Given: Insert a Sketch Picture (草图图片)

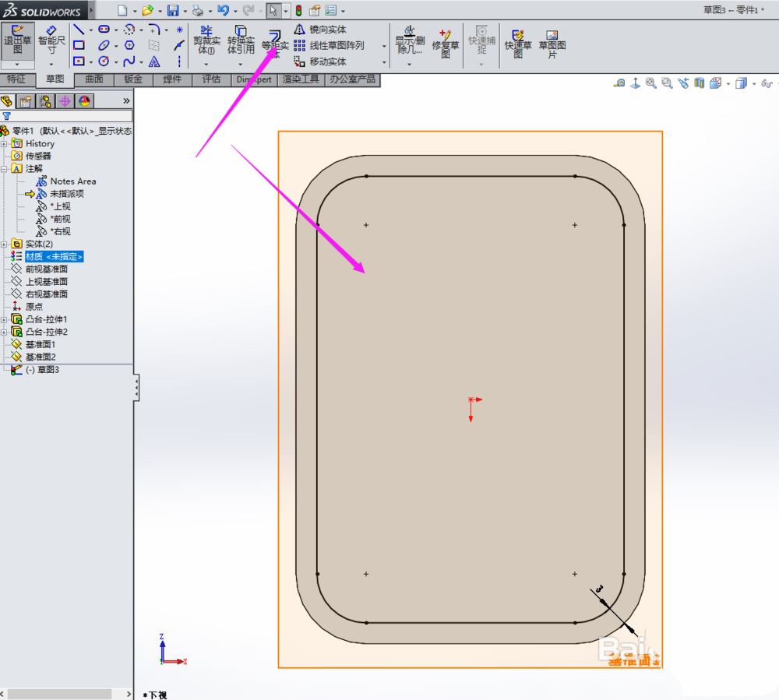Looking at the screenshot, I should [x=552, y=43].
